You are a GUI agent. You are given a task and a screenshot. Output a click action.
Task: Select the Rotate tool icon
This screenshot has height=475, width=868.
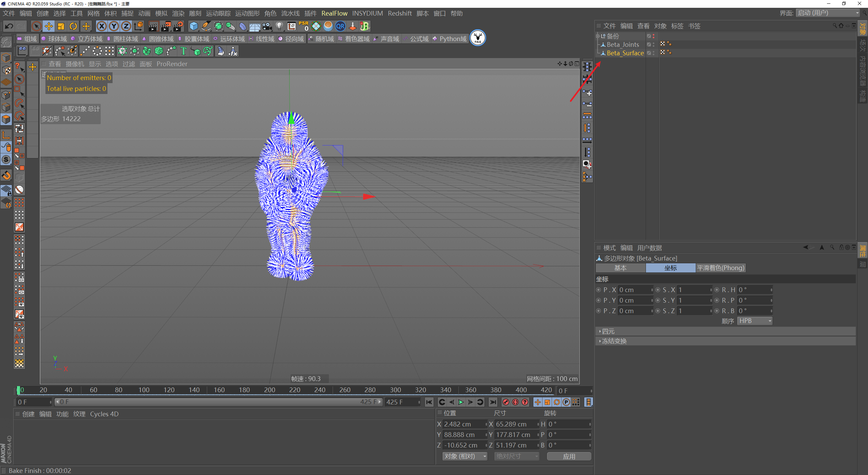[x=73, y=26]
